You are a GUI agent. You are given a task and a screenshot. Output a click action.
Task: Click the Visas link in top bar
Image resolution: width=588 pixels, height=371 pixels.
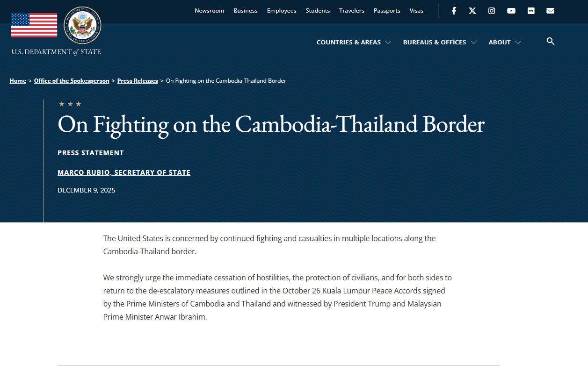(416, 11)
